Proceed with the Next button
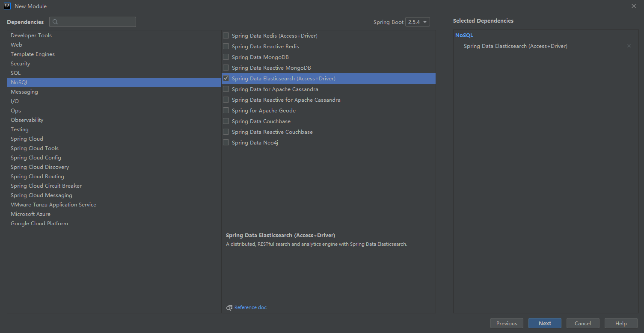 [545, 323]
